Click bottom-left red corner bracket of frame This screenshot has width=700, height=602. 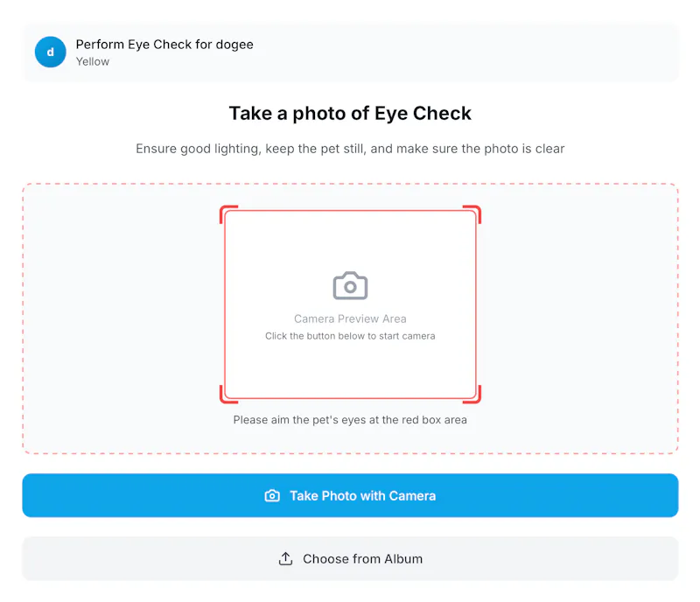[x=228, y=395]
